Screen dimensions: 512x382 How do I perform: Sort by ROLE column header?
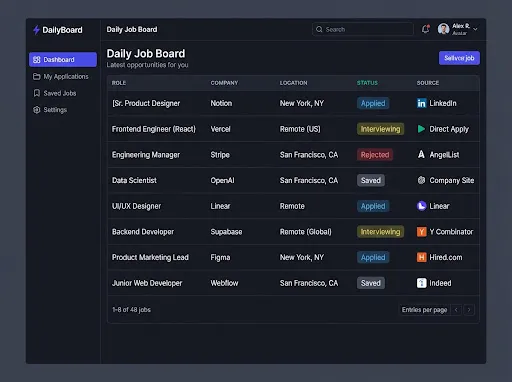pyautogui.click(x=119, y=83)
